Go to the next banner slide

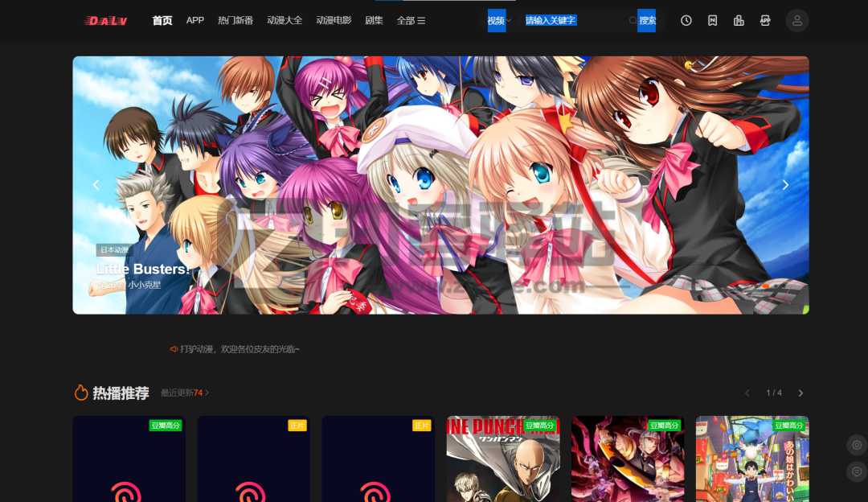pyautogui.click(x=785, y=185)
